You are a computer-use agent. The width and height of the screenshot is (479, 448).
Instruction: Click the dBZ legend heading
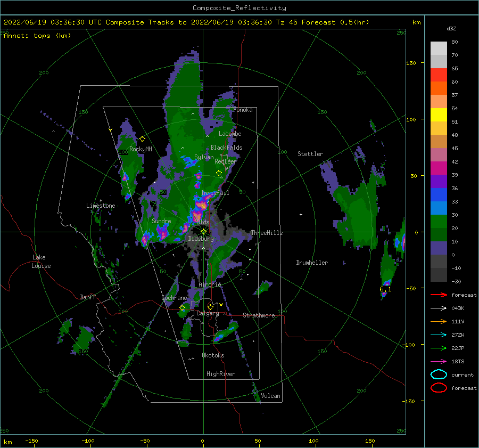coord(451,28)
